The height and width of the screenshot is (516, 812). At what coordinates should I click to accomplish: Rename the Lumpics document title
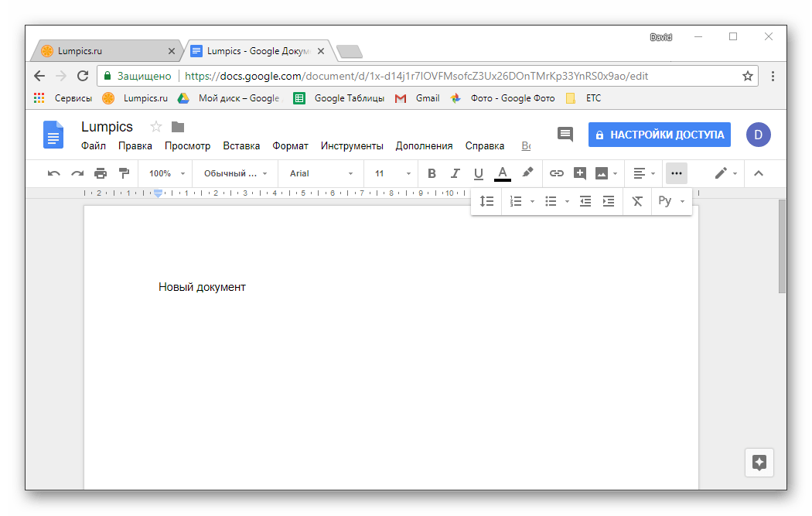[107, 127]
